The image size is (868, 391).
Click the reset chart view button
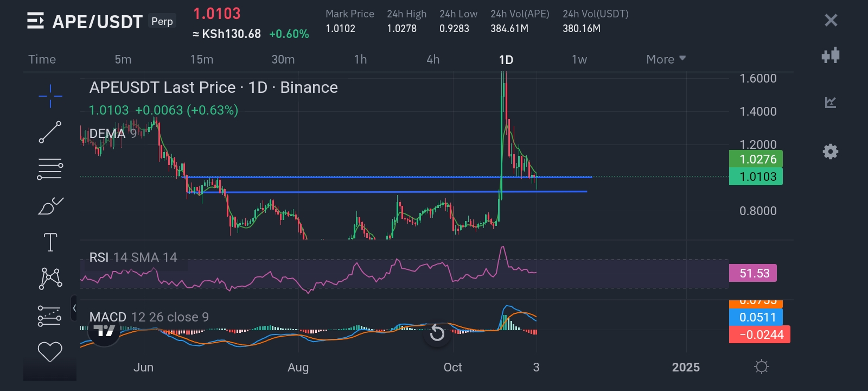(x=437, y=333)
